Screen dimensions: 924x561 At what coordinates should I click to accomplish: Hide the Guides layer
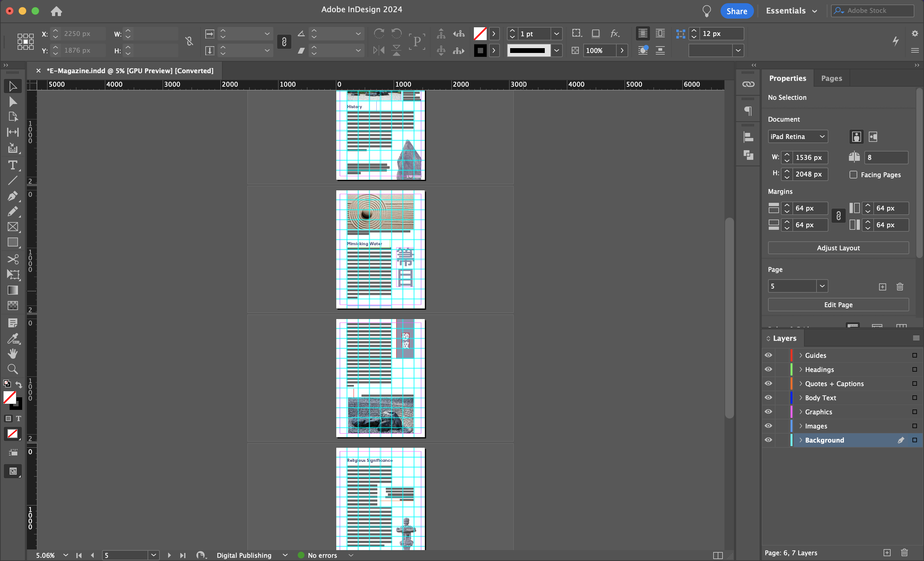pos(768,355)
